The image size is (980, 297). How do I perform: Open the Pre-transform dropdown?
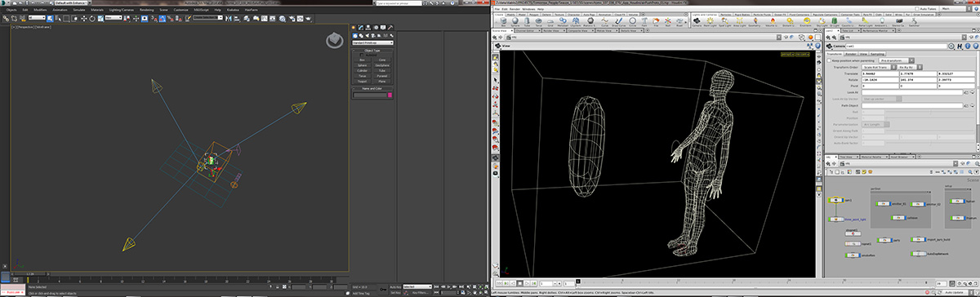coord(898,60)
